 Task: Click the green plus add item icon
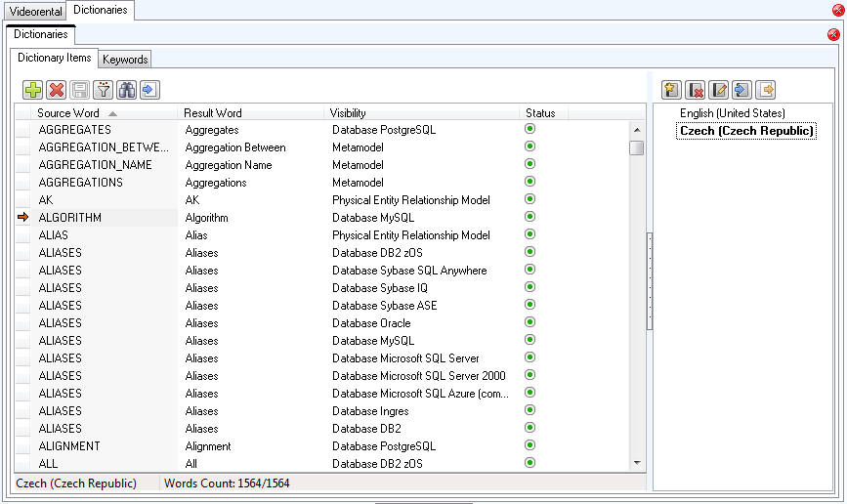33,90
